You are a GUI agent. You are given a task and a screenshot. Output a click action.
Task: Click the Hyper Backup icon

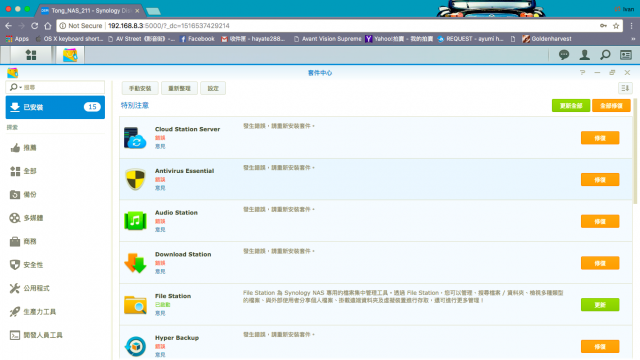click(135, 347)
